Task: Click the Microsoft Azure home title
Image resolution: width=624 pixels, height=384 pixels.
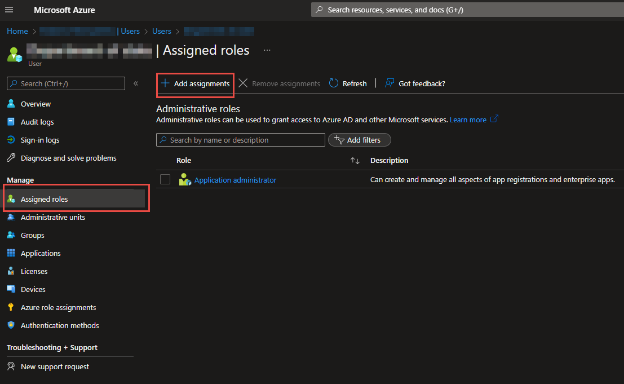Action: tap(64, 10)
